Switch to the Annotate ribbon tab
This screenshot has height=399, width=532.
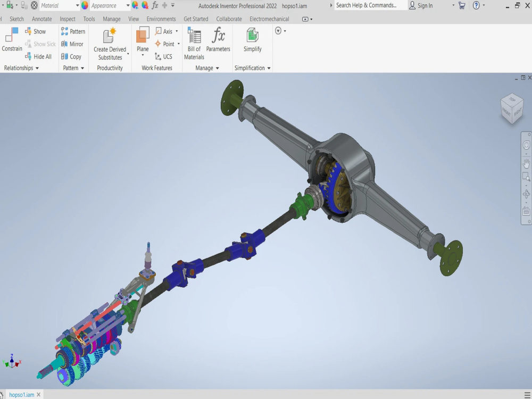pyautogui.click(x=41, y=19)
